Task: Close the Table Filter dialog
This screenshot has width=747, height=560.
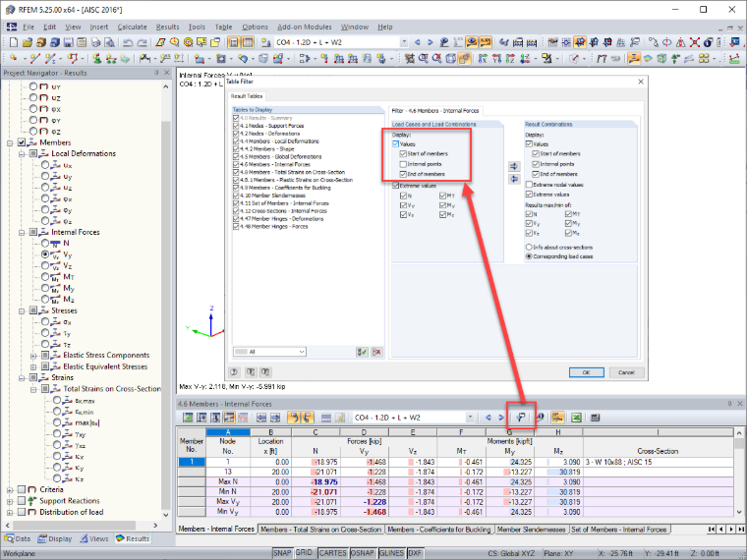Action: [x=641, y=82]
